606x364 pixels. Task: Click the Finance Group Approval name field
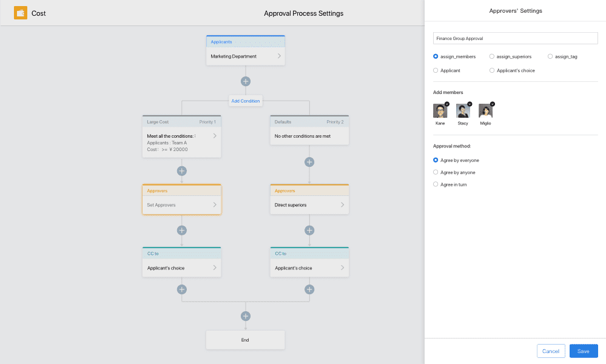515,38
